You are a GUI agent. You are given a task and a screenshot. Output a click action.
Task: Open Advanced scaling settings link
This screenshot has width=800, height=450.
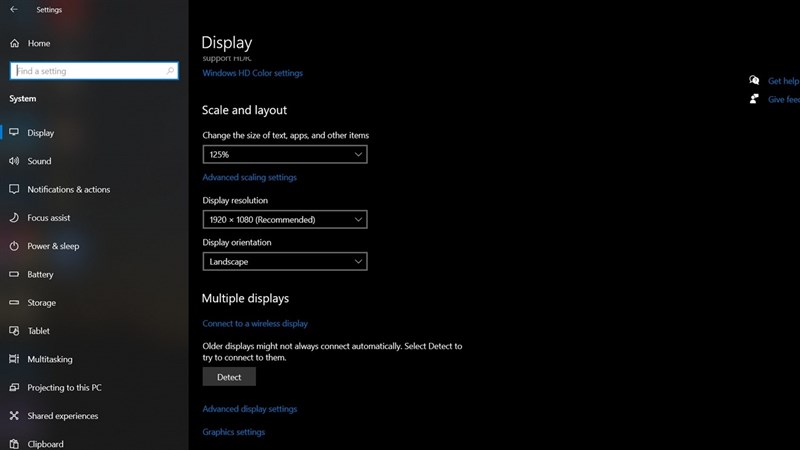249,177
